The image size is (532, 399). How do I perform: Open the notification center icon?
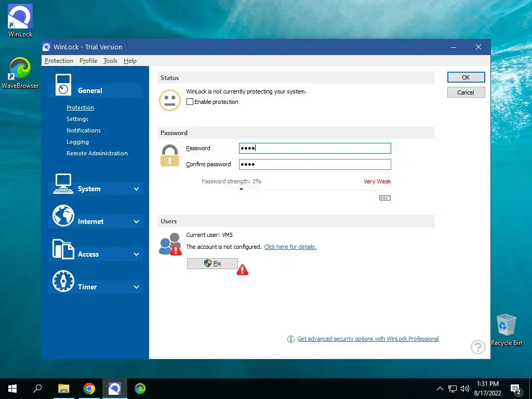[x=516, y=390]
